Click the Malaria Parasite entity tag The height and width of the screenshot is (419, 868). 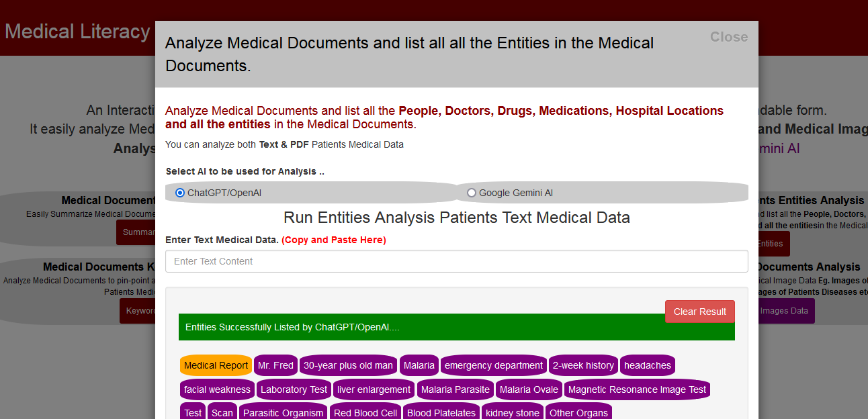click(x=455, y=389)
